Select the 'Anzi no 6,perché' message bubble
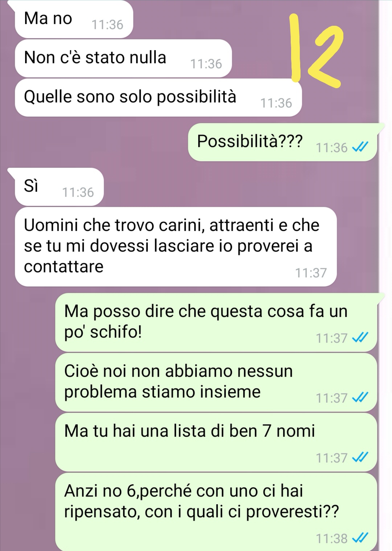This screenshot has height=551, width=392. click(x=216, y=512)
